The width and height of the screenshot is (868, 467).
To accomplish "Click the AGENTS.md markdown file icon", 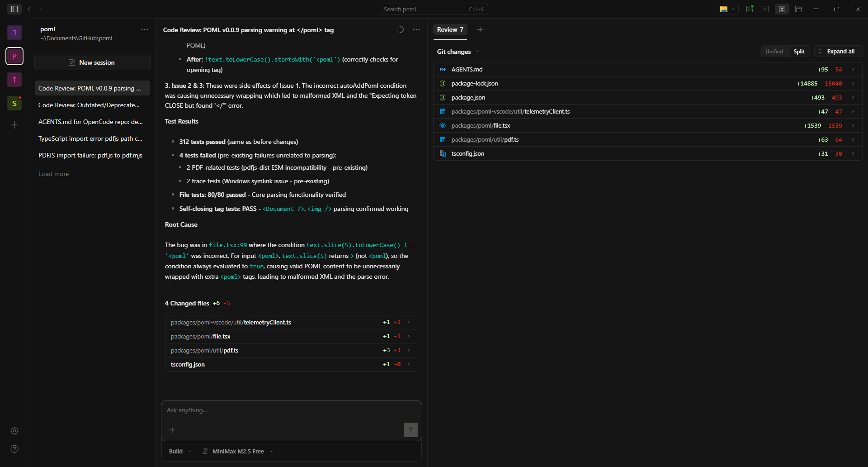I will [x=443, y=69].
